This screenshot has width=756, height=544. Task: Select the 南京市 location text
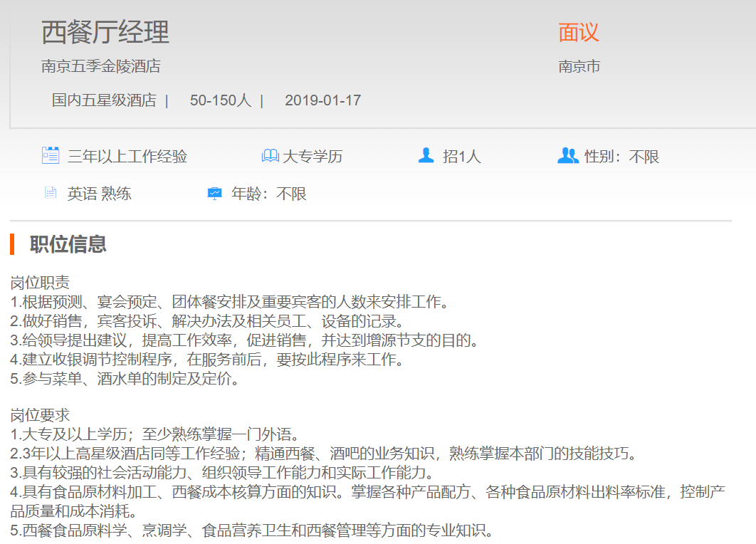pos(579,67)
